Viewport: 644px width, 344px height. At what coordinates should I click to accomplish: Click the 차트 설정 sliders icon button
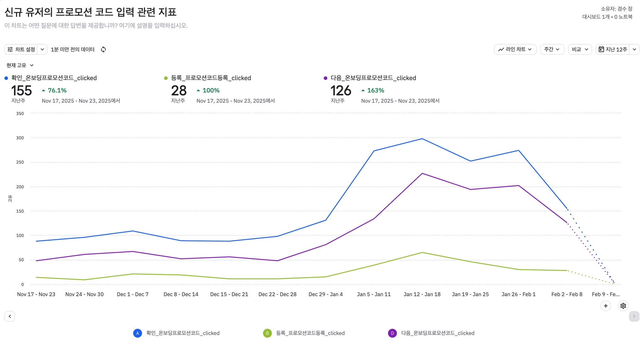pos(10,49)
